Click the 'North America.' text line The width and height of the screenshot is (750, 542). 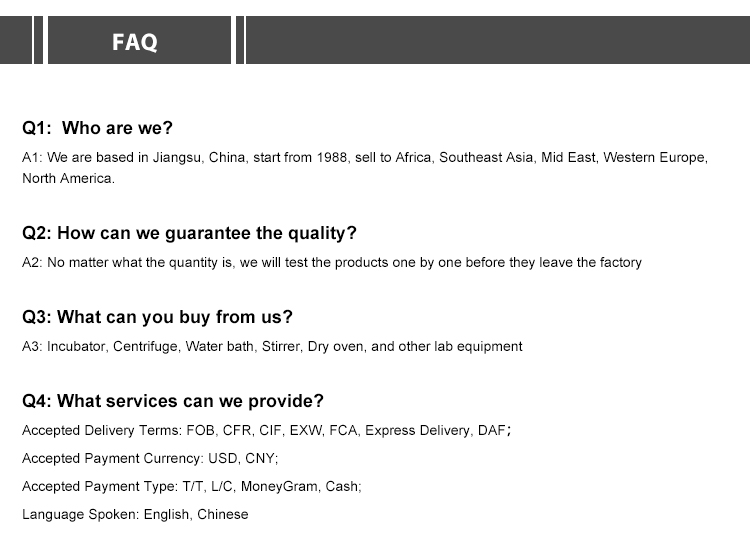[x=68, y=178]
